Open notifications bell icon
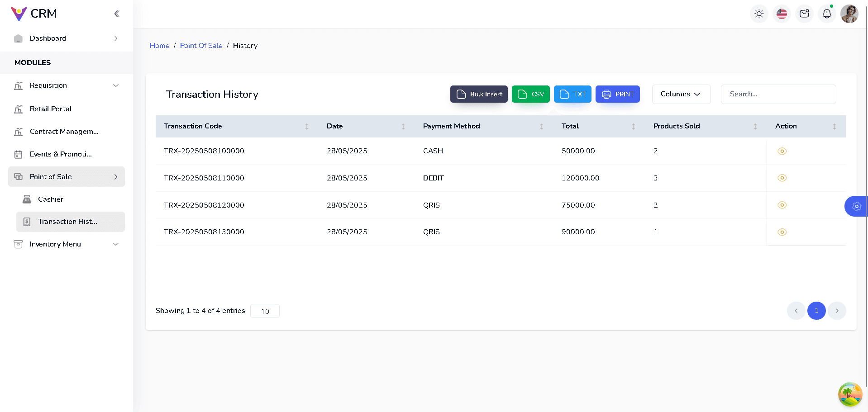The width and height of the screenshot is (868, 412). click(827, 14)
